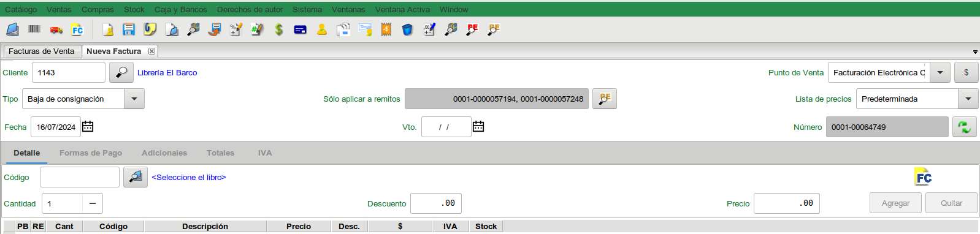Click the blue bucket toolbar icon
Image resolution: width=980 pixels, height=234 pixels.
(408, 29)
